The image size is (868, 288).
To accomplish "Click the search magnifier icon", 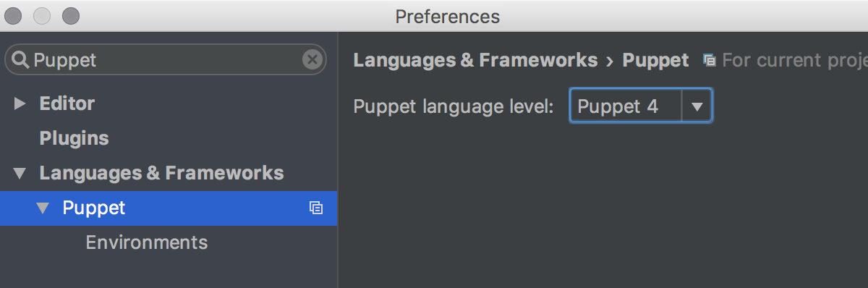I will coord(21,59).
